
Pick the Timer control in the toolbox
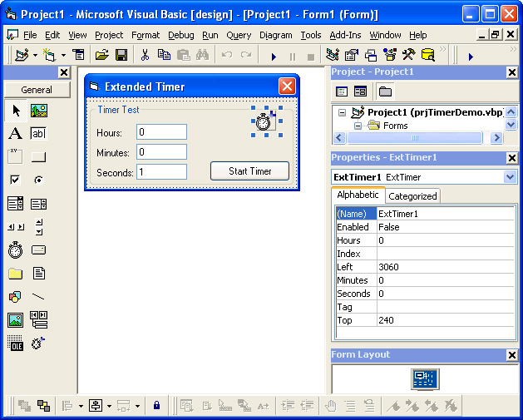tap(15, 250)
